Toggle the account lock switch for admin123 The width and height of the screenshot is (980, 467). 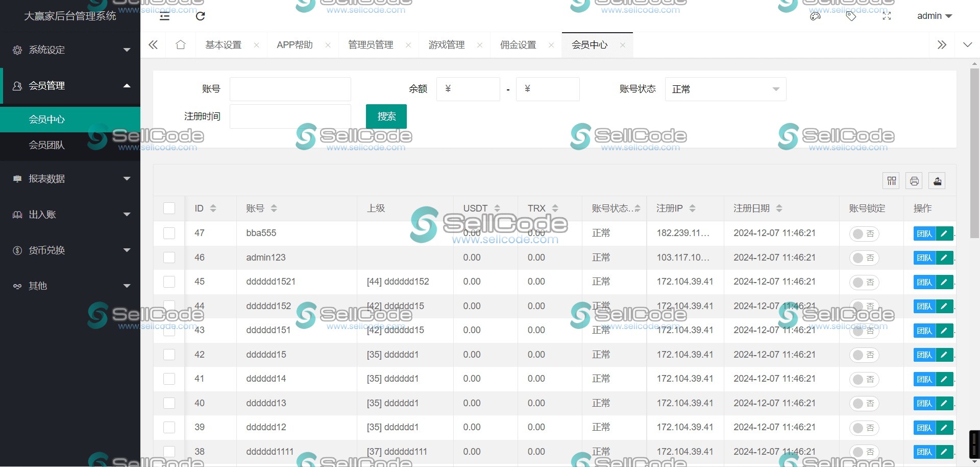[x=864, y=258]
